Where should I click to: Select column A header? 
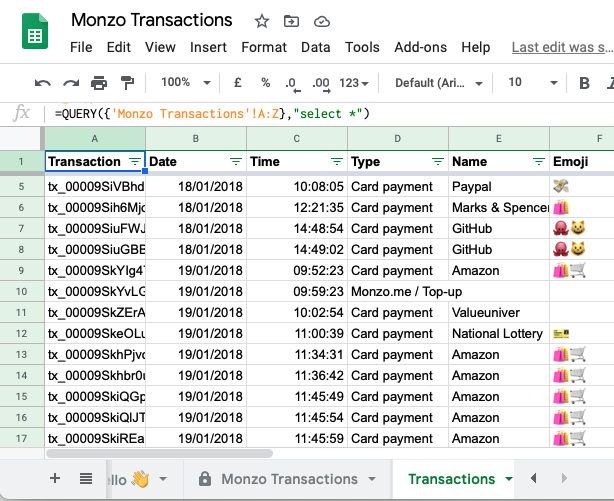coord(95,138)
